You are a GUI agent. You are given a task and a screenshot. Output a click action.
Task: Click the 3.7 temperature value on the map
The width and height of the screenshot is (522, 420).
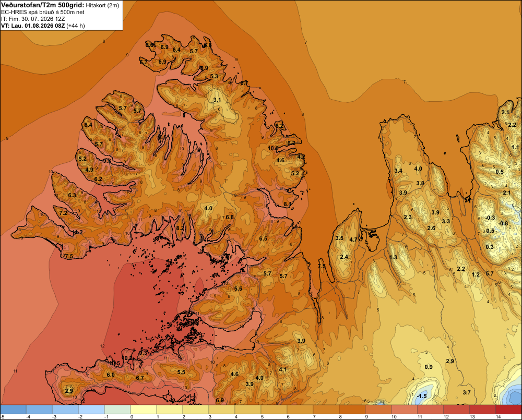pyautogui.click(x=467, y=392)
